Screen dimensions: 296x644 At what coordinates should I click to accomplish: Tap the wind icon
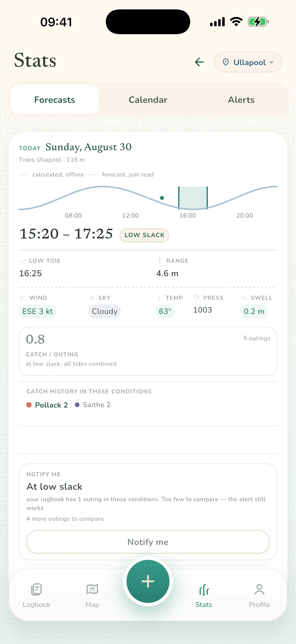click(22, 298)
